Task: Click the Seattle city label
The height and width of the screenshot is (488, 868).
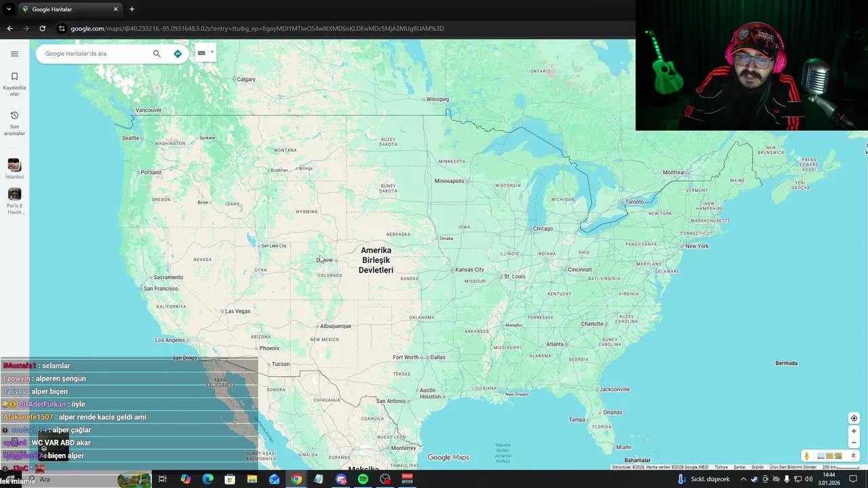Action: 130,138
